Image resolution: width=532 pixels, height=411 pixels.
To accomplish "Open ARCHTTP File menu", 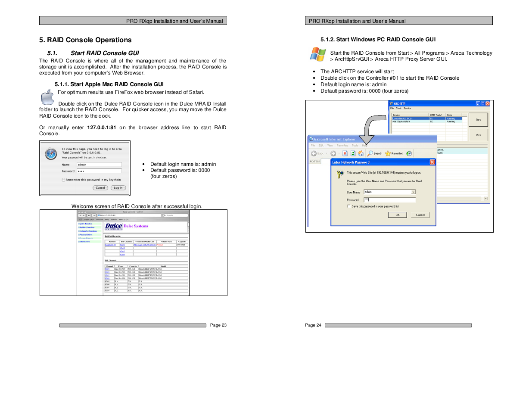I will 392,108.
